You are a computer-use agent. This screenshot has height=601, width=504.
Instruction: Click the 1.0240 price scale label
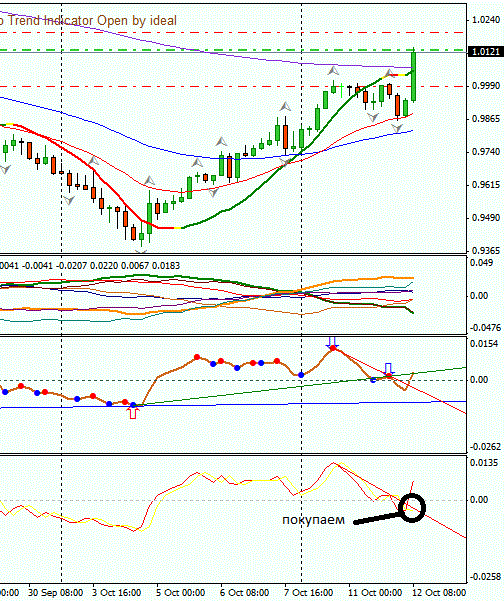tap(486, 20)
